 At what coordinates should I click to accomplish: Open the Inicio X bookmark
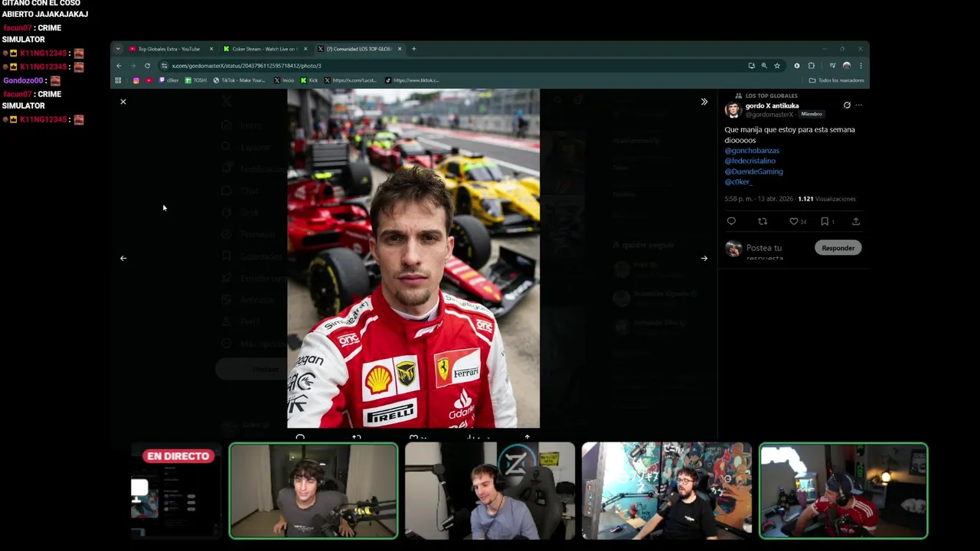point(284,80)
